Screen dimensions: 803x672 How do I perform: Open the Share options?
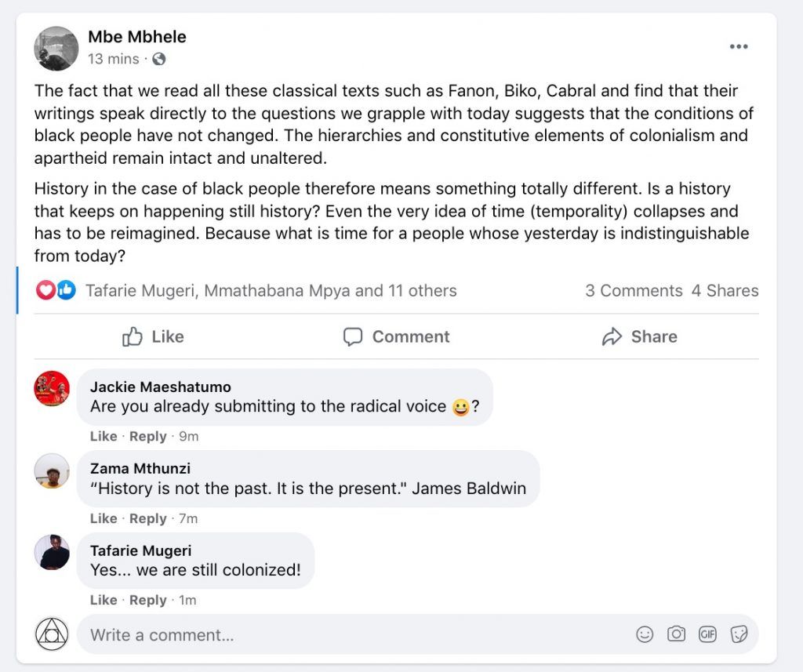click(x=639, y=336)
